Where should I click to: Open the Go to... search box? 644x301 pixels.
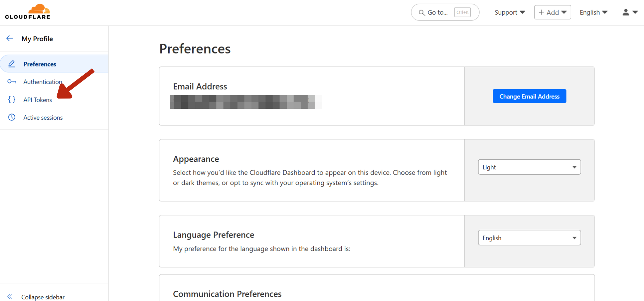[x=445, y=12]
